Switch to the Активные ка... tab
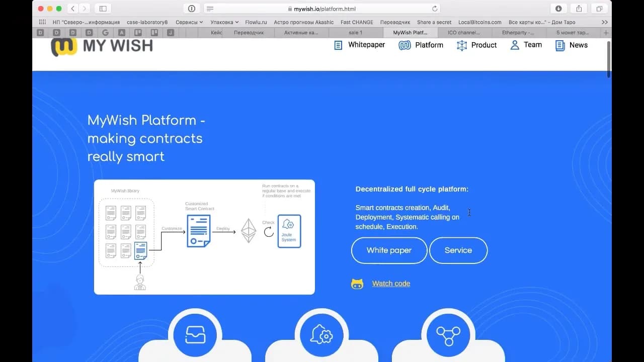Viewport: 644px width, 362px height. pyautogui.click(x=301, y=32)
